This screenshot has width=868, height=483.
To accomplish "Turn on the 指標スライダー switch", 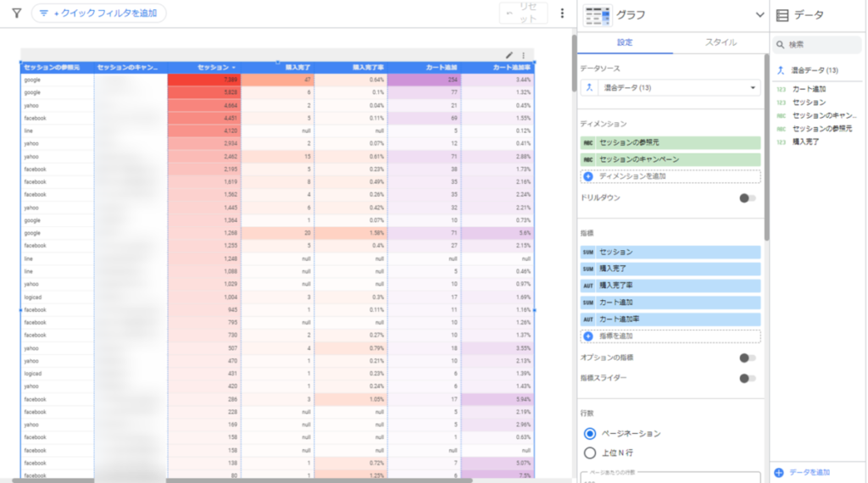I will click(x=747, y=379).
